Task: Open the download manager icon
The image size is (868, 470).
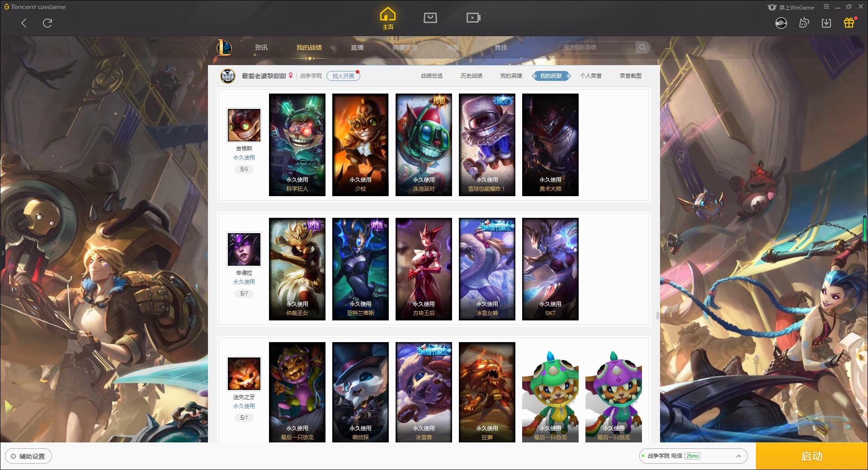Action: pos(826,23)
